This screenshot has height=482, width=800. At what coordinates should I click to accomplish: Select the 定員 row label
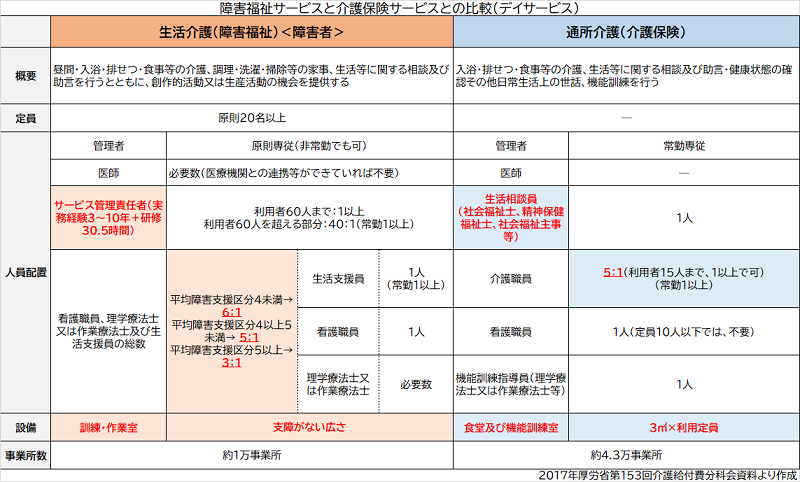[x=26, y=117]
